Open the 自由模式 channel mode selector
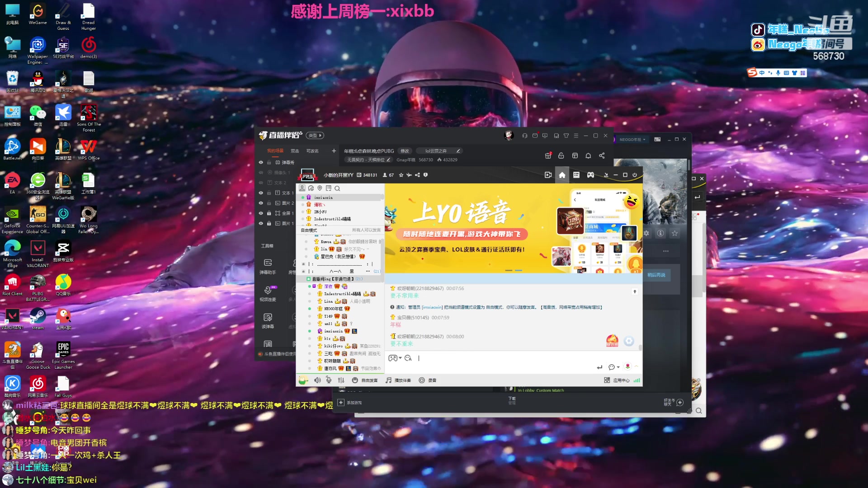Image resolution: width=868 pixels, height=488 pixels. [x=309, y=230]
